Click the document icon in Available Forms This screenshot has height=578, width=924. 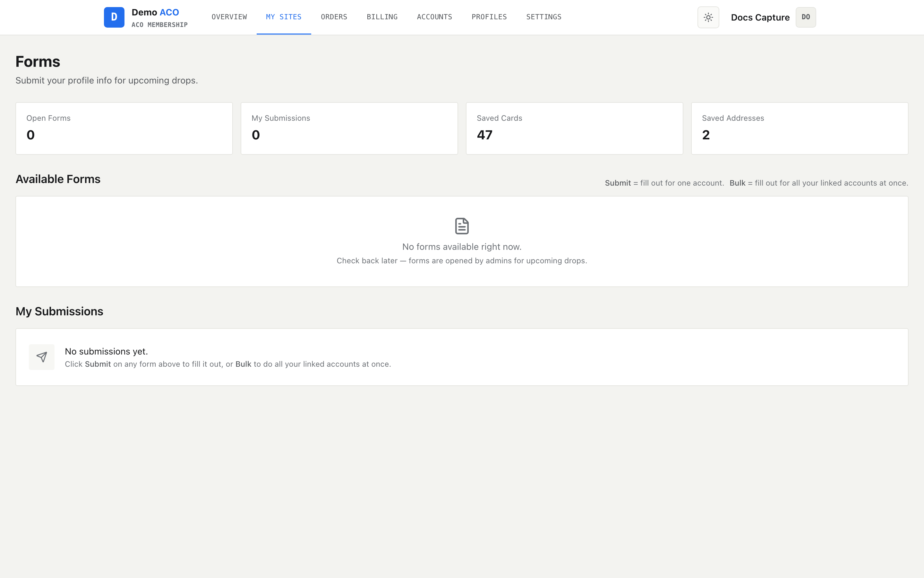click(462, 226)
